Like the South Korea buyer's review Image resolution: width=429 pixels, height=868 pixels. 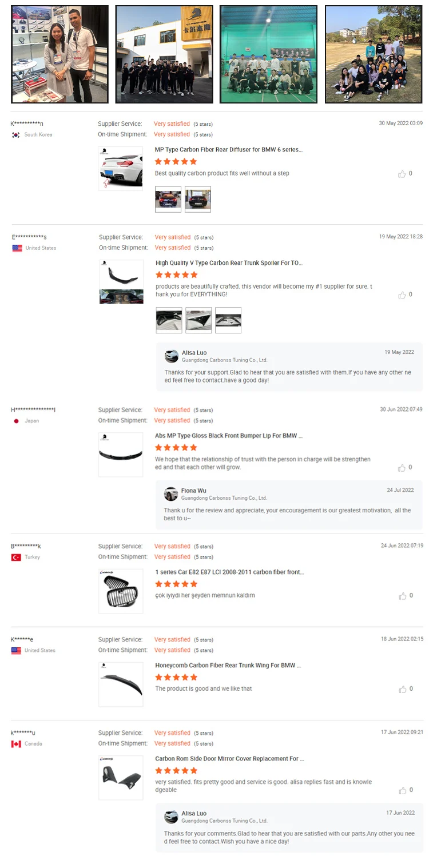point(402,174)
